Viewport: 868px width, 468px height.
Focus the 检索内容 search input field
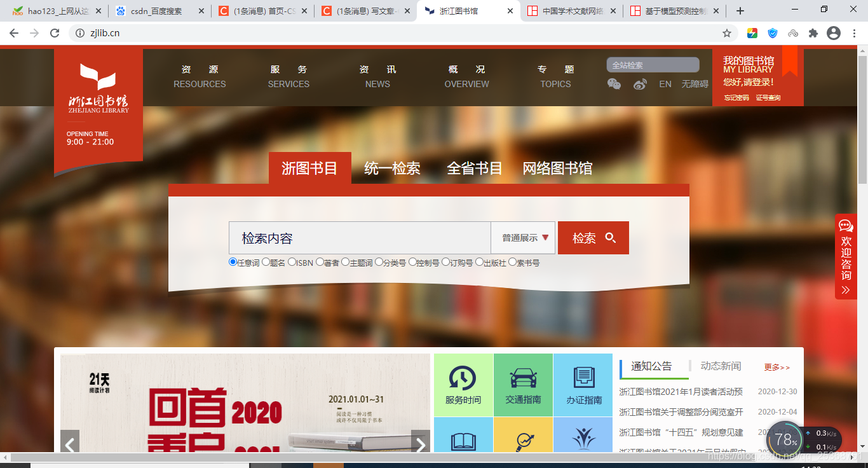[x=360, y=238]
